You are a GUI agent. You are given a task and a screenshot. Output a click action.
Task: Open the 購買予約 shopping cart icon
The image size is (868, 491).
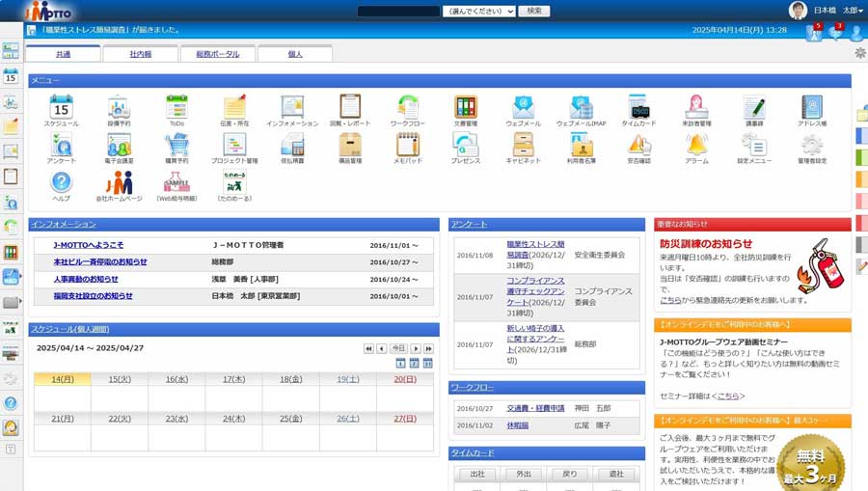pyautogui.click(x=176, y=146)
